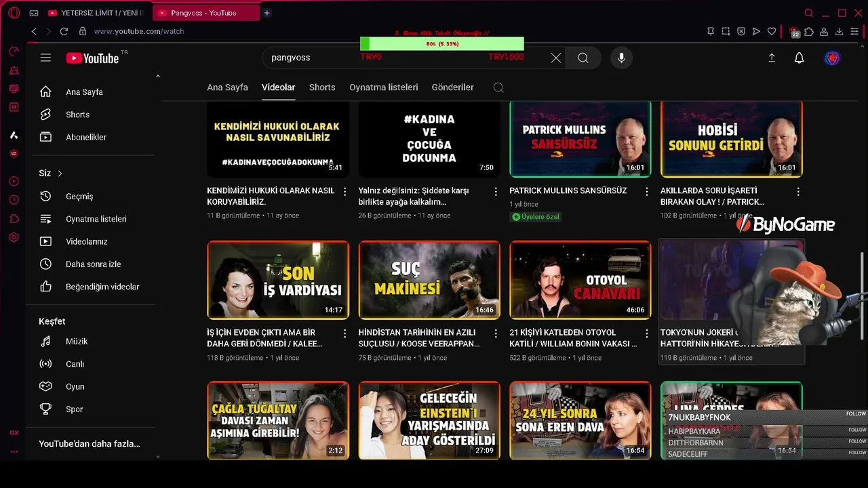
Task: Play ÇAĞLA TUĞALTAY DAVASI thumbnail
Action: (x=278, y=420)
